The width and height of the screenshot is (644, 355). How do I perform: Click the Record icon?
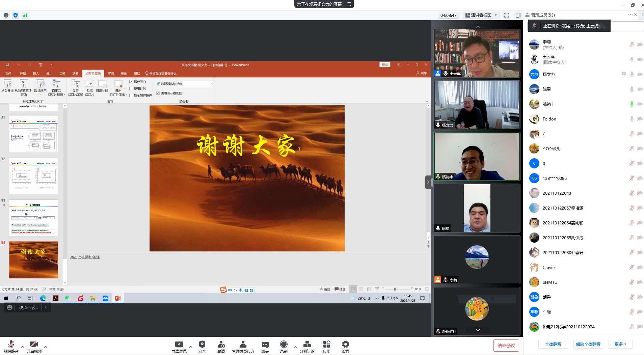click(284, 345)
